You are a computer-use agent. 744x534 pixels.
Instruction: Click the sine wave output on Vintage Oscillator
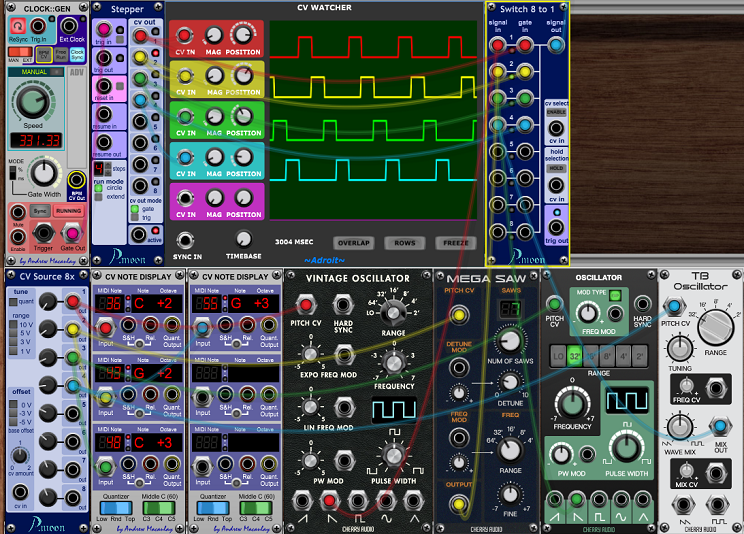point(386,501)
